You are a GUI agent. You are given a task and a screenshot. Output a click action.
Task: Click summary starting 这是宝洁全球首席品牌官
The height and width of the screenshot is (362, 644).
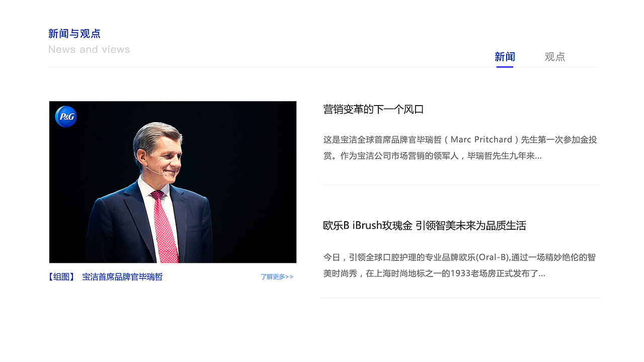coord(460,148)
